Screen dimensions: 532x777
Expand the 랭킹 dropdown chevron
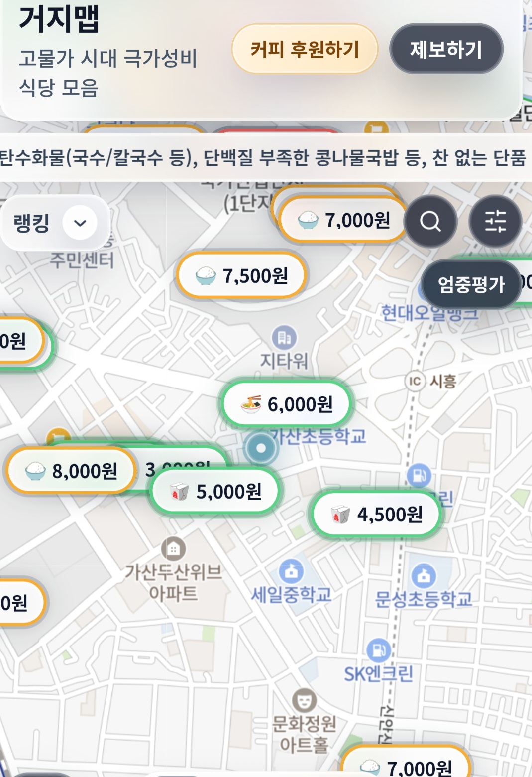pyautogui.click(x=80, y=223)
